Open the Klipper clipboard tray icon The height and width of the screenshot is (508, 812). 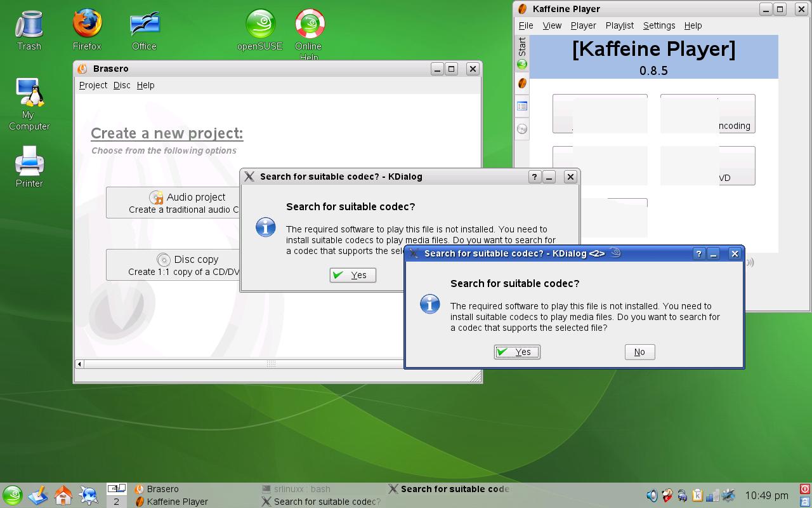tap(697, 495)
